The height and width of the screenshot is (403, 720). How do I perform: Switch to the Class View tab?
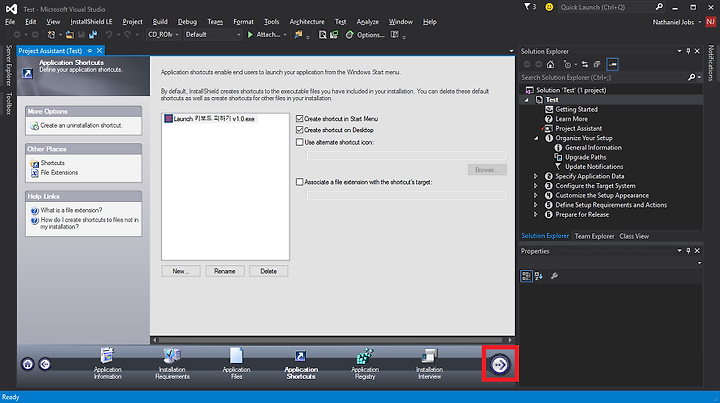click(634, 236)
